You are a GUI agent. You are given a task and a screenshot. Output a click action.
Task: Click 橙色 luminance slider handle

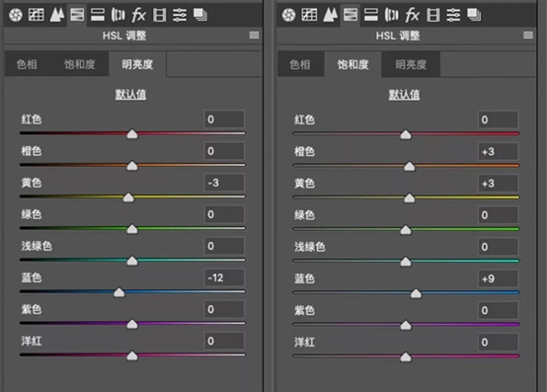(132, 166)
